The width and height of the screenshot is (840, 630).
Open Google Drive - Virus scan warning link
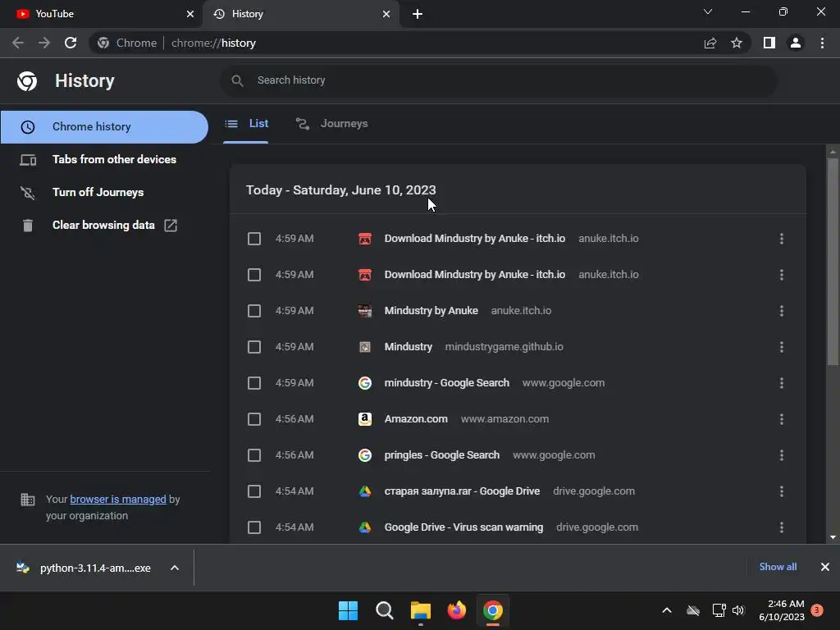(464, 527)
